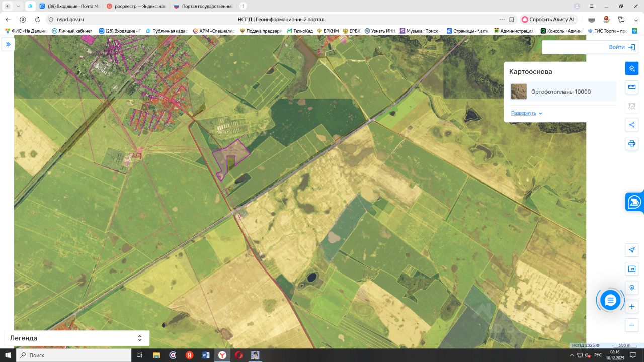The image size is (644, 362).
Task: Click Войти to sign in
Action: pos(621,47)
